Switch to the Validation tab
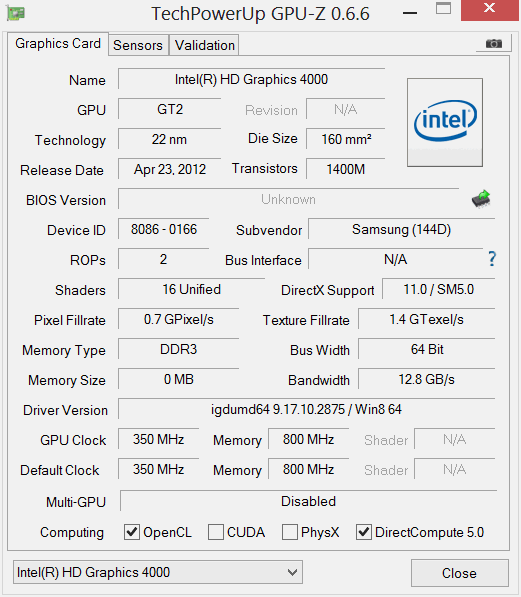 [205, 45]
